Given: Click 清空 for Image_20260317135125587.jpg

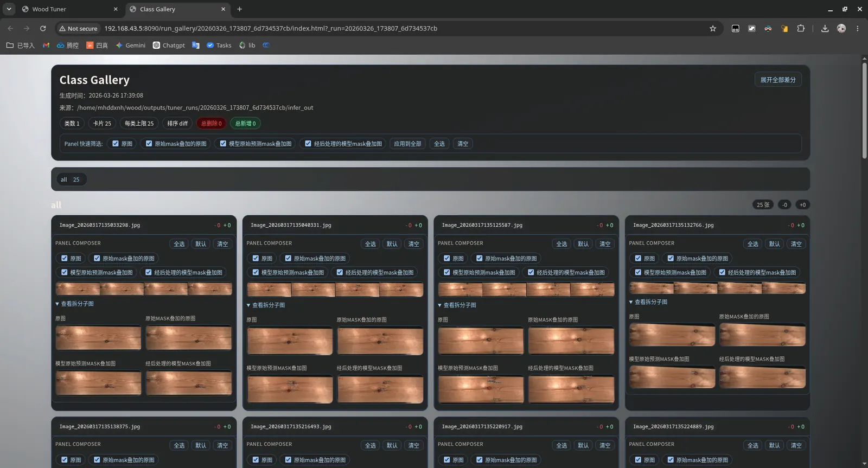Looking at the screenshot, I should pyautogui.click(x=605, y=244).
